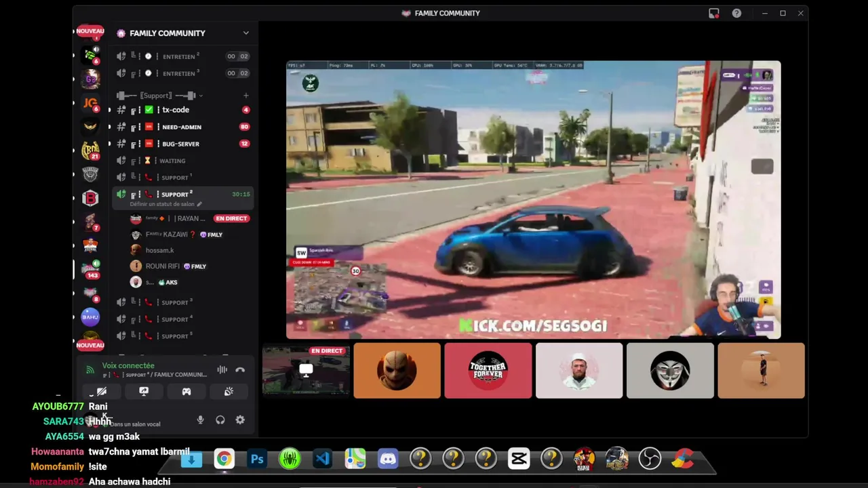Open the Discord help icon

click(736, 13)
